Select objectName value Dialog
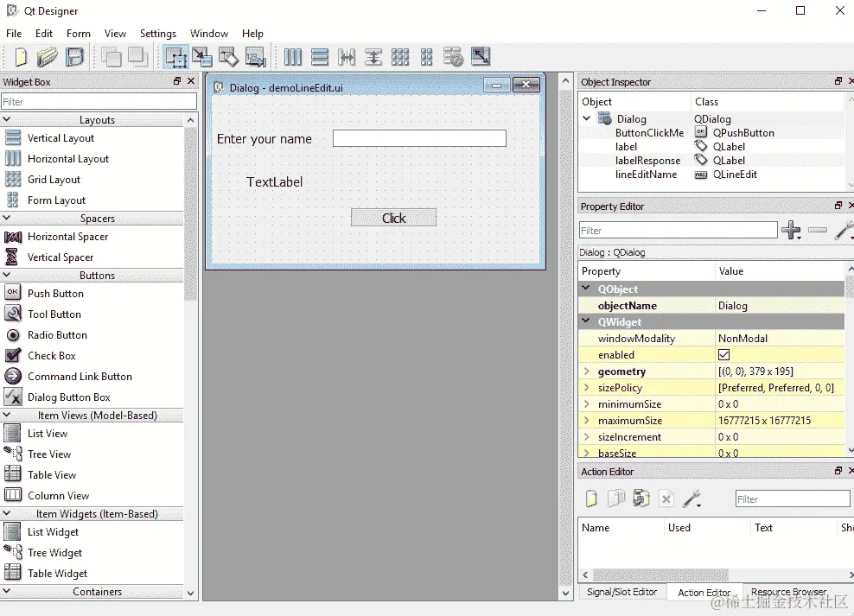854x616 pixels. pos(780,306)
